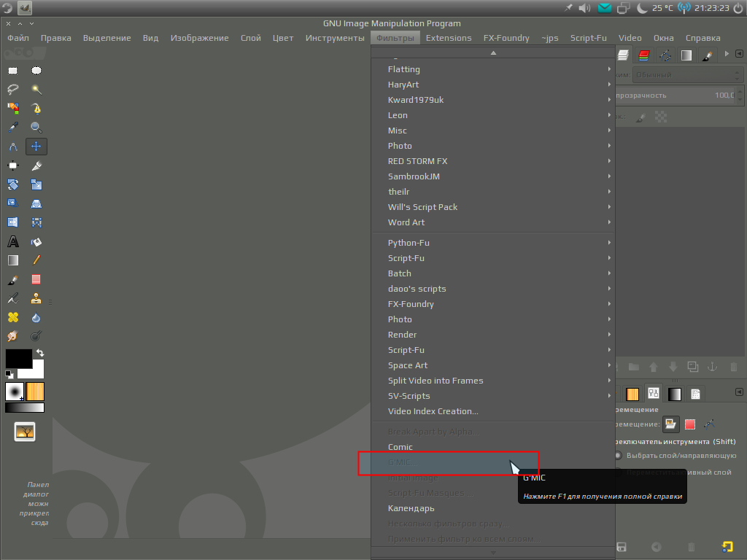Reset tool options to default values
Viewport: 747px width, 560px height.
[727, 547]
